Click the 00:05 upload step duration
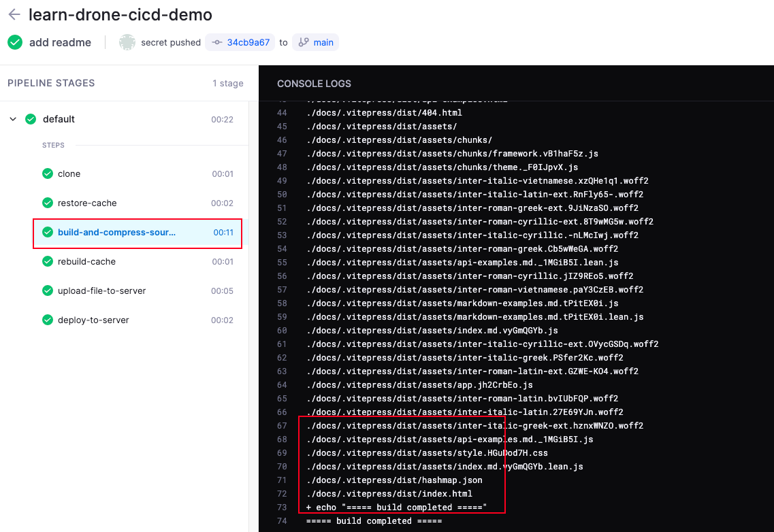Image resolution: width=774 pixels, height=532 pixels. point(222,291)
